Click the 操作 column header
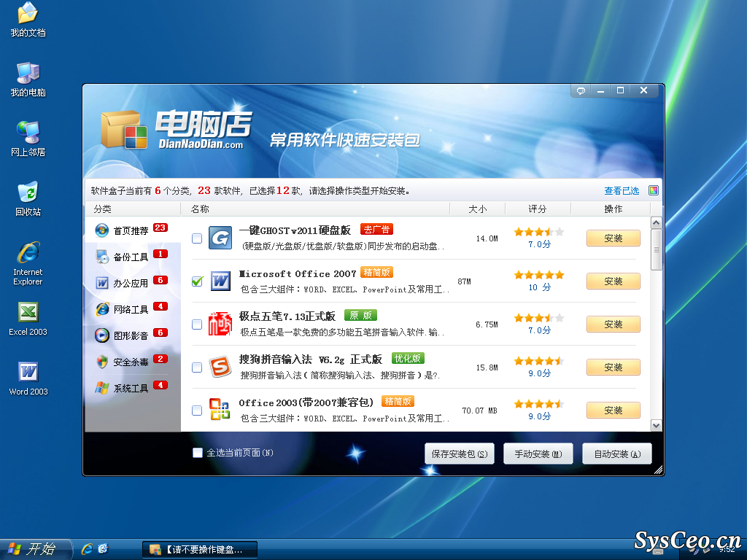747x560 pixels. pyautogui.click(x=611, y=209)
